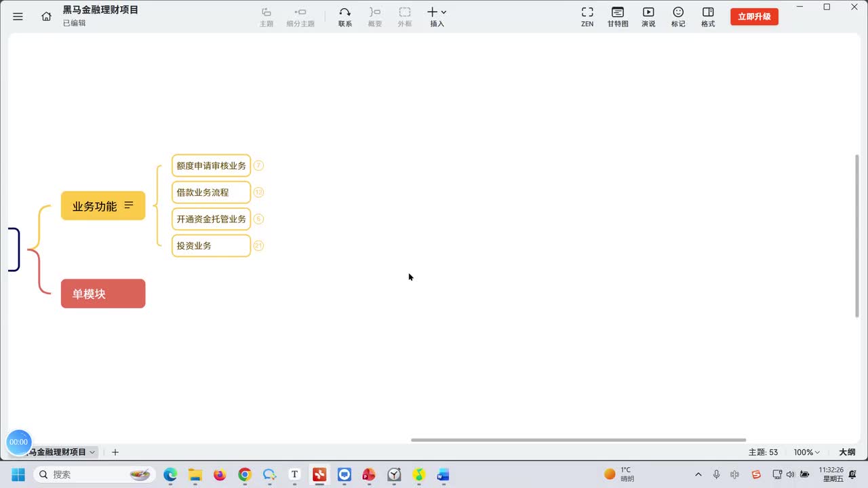Viewport: 868px width, 488px height.
Task: Click the vertical canvas scrollbar
Action: [856, 235]
